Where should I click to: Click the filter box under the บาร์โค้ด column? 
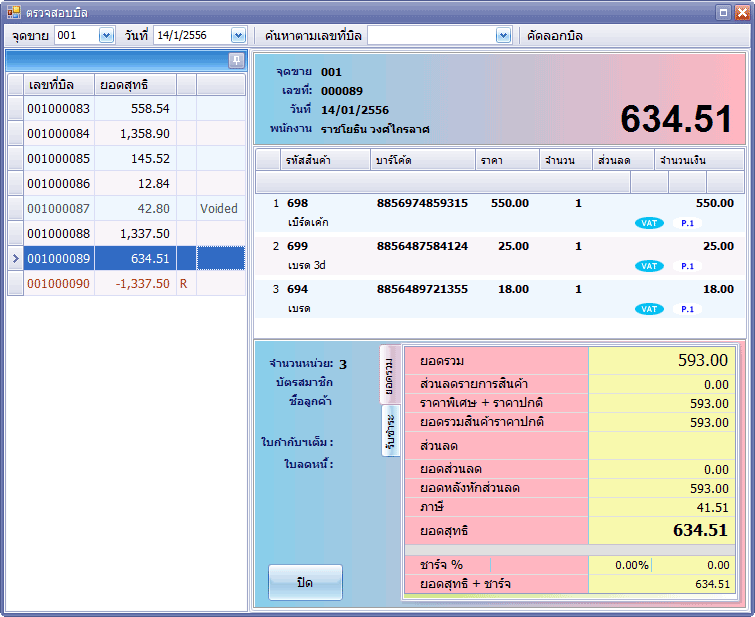point(422,181)
